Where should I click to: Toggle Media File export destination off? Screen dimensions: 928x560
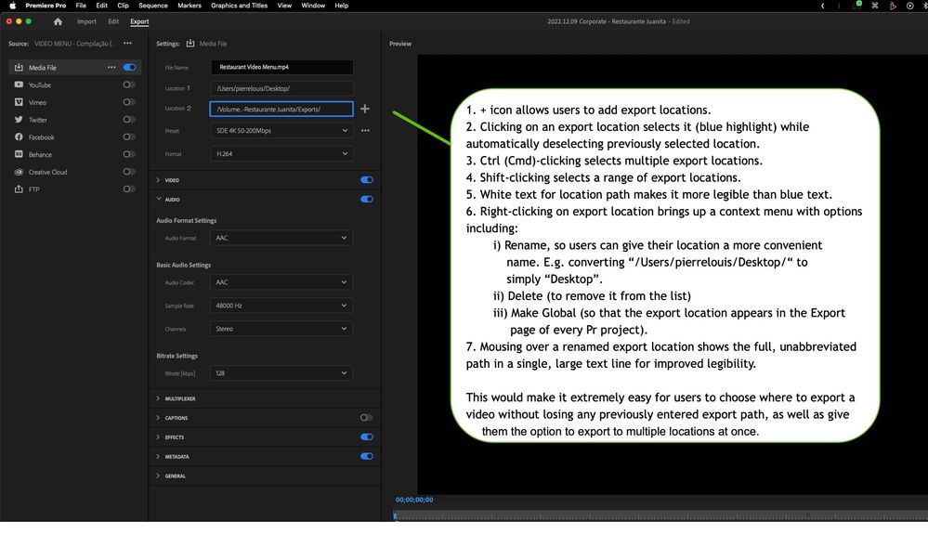[129, 68]
